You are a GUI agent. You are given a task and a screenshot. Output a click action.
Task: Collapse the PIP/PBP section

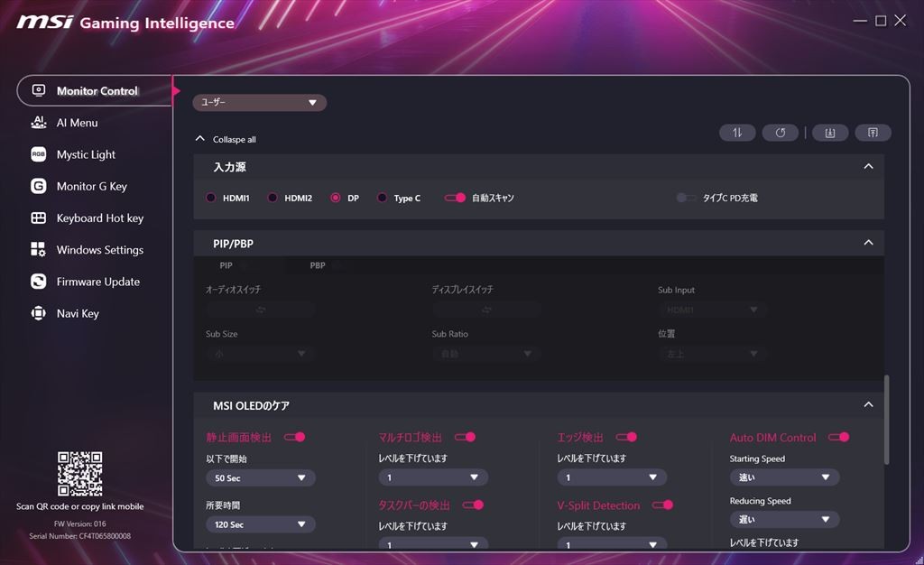pyautogui.click(x=868, y=243)
